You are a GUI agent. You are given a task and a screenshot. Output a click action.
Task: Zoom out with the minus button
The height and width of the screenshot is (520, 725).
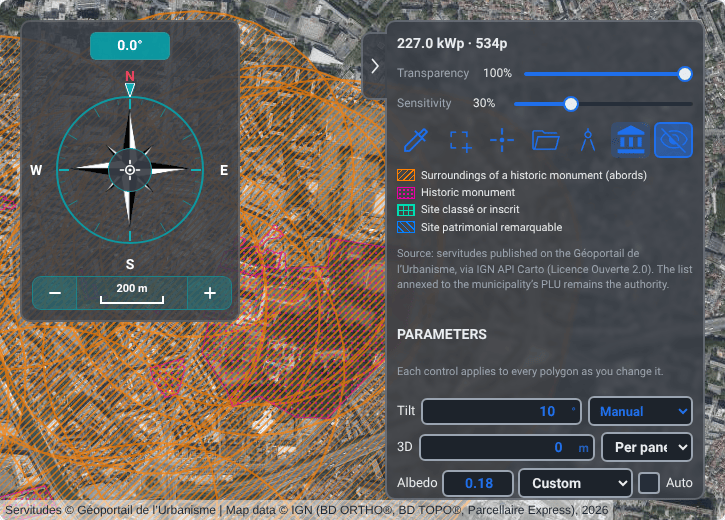55,293
